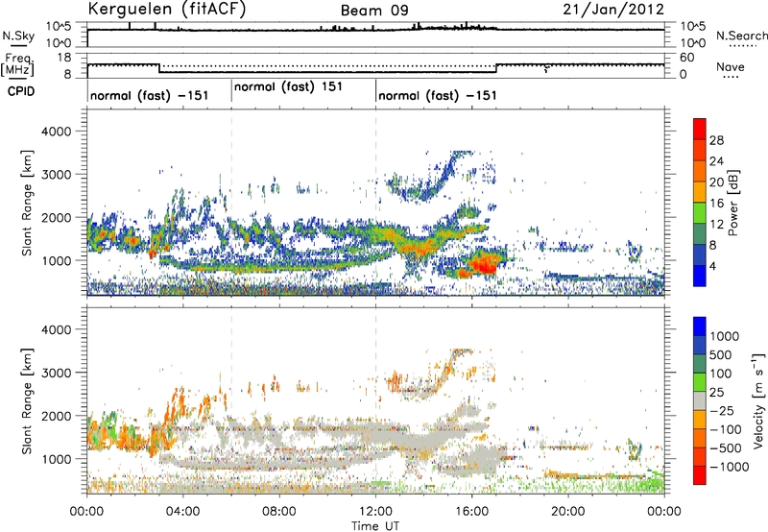Click the '1000' tick on the velocity scale
The image size is (768, 532).
pos(725,336)
